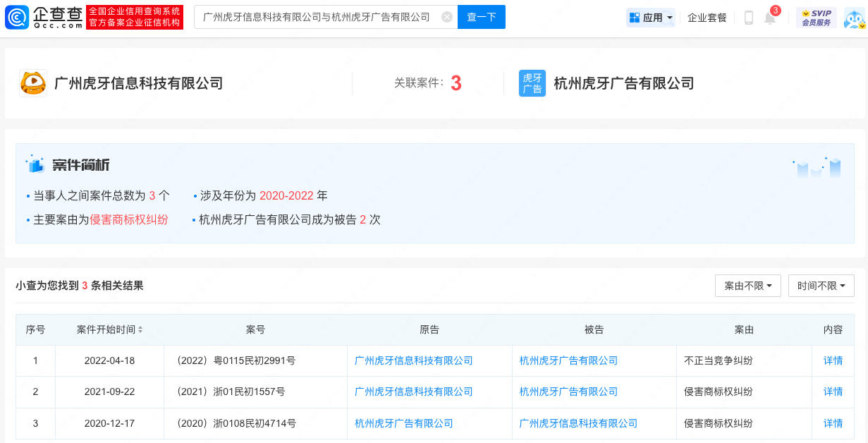Screen dimensions: 868x443
Task: Click the 2020-2022 year range text
Action: click(286, 195)
